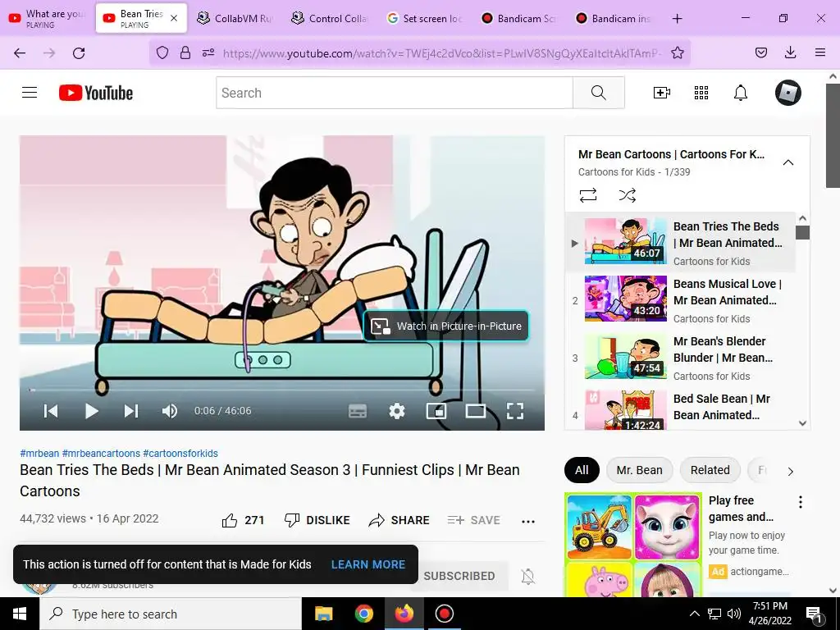Open options menu for Play free games ad
The width and height of the screenshot is (840, 630).
(x=801, y=502)
